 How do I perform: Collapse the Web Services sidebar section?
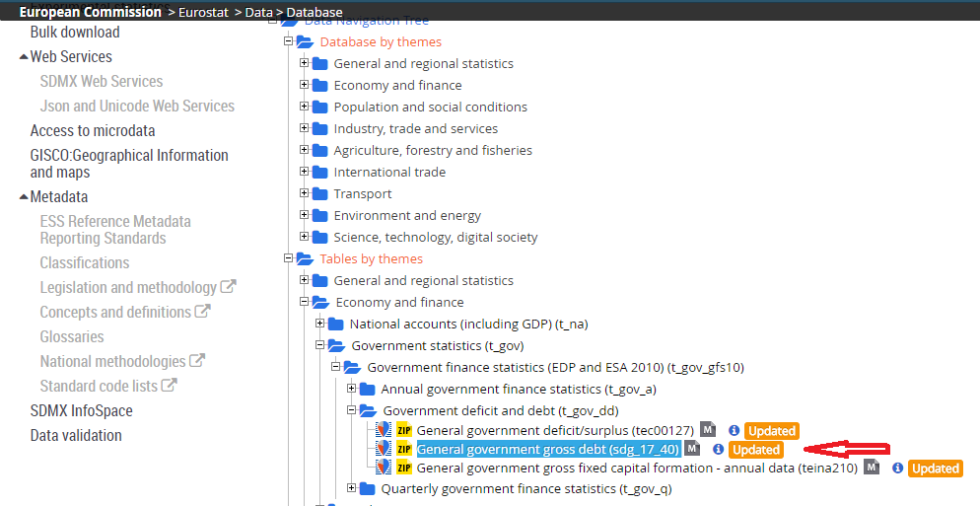[x=24, y=57]
